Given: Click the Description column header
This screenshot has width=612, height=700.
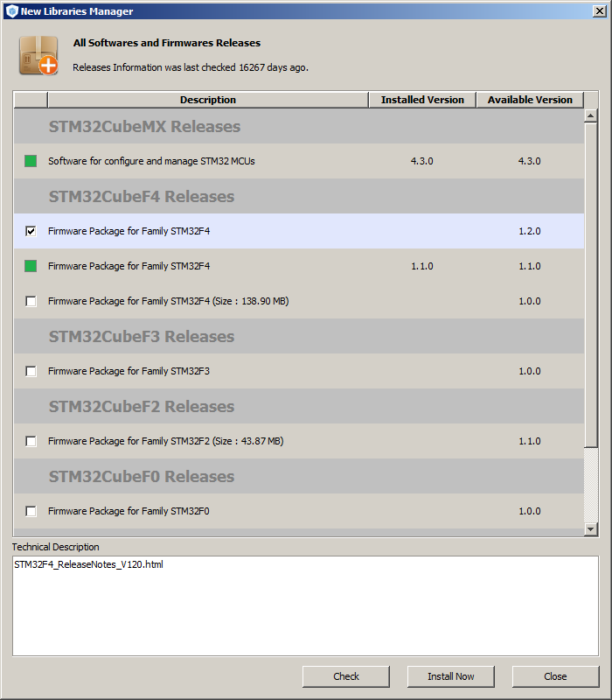Looking at the screenshot, I should [208, 100].
